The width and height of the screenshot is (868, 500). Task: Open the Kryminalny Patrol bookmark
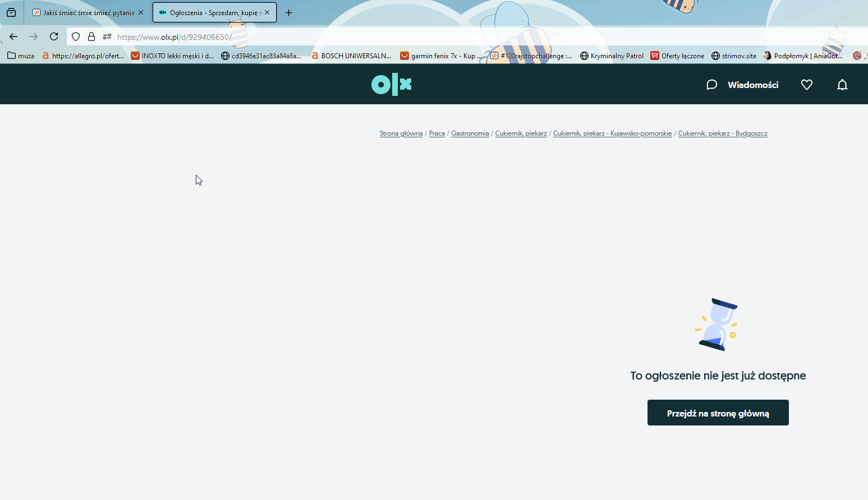tap(612, 55)
